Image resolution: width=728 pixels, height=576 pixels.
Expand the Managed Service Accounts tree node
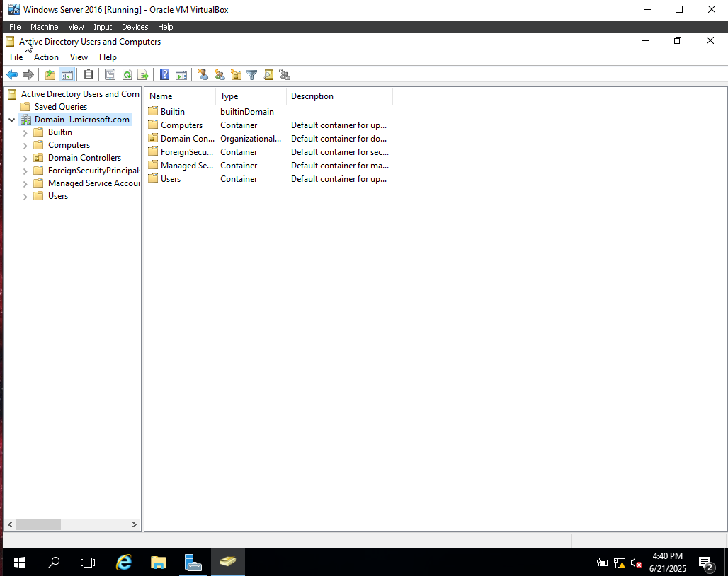tap(25, 184)
